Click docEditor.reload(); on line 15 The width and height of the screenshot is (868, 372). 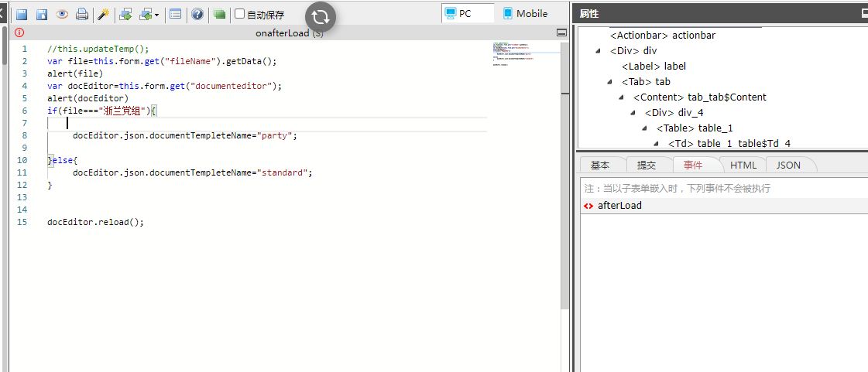96,222
